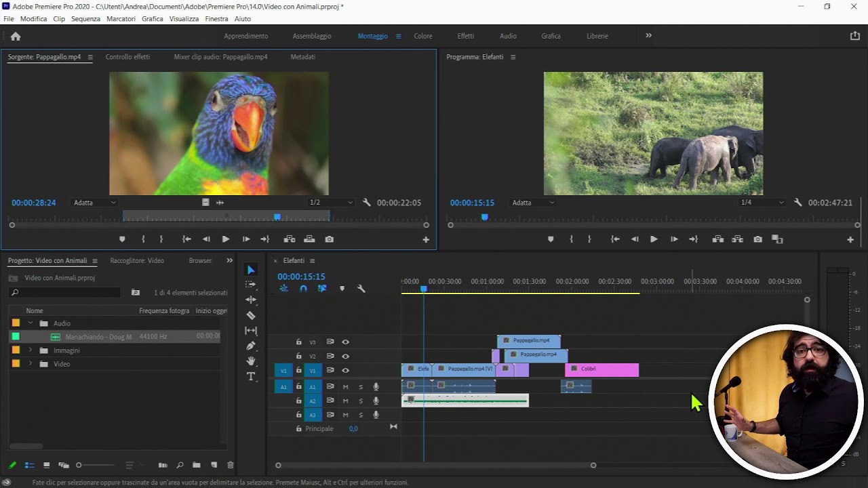Toggle lock on video track V2

298,357
